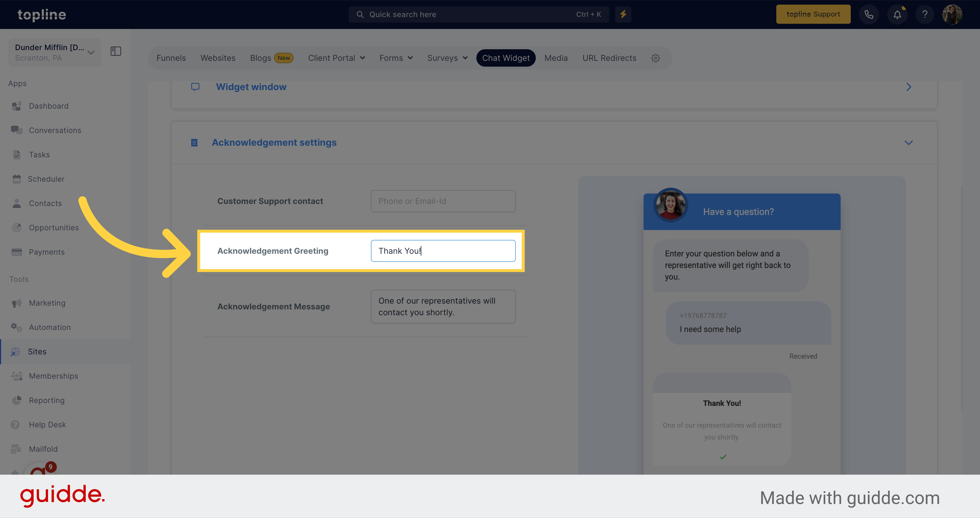Open the Funnels section
The width and height of the screenshot is (980, 518).
(x=171, y=58)
